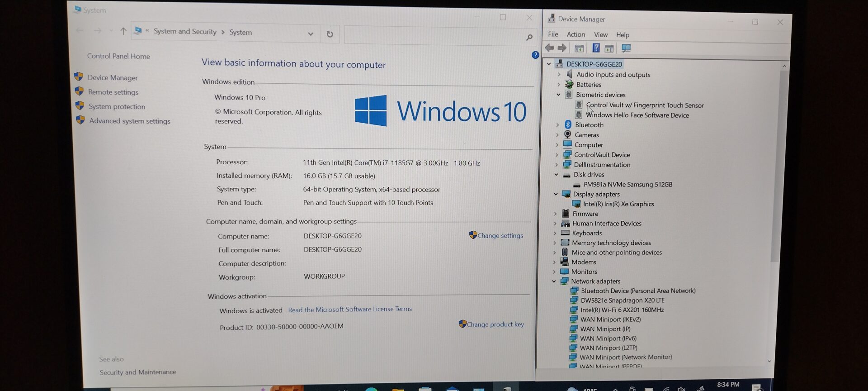Screen dimensions: 868x391
Task: Collapse the Biometric devices node
Action: pyautogui.click(x=558, y=95)
